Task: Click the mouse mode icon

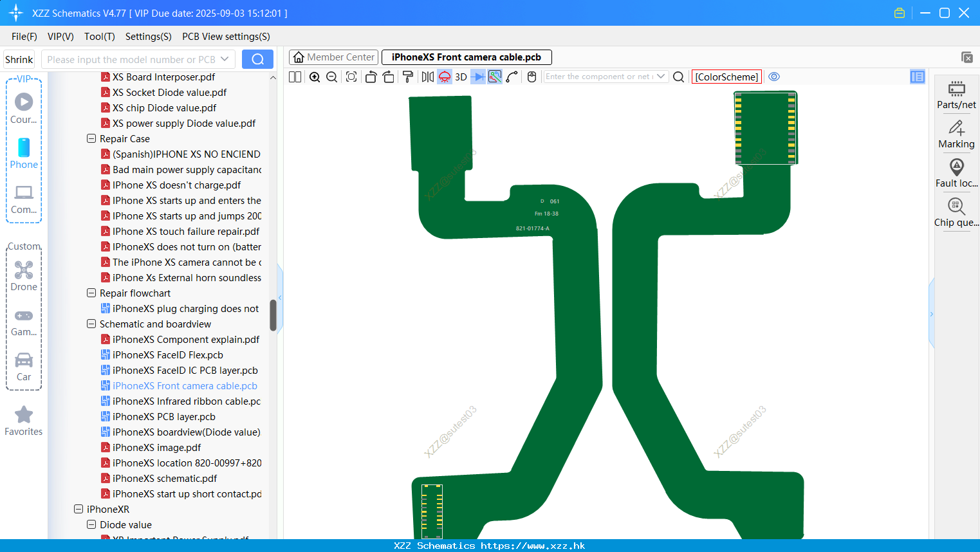Action: coord(532,77)
